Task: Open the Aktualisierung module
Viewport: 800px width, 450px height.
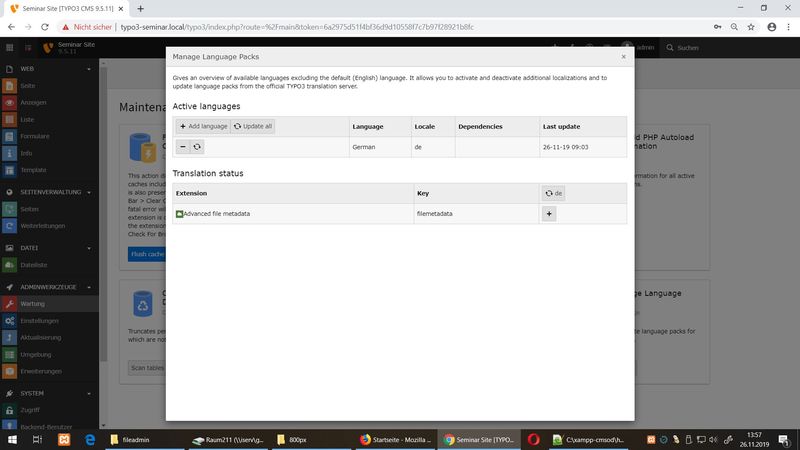Action: (x=49, y=337)
